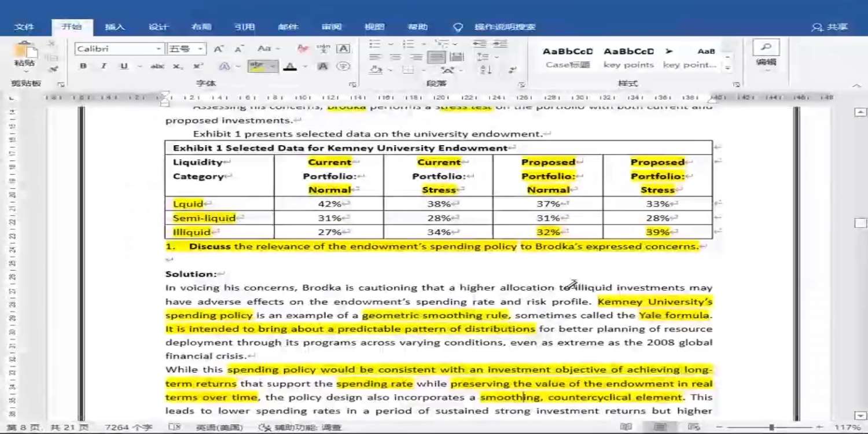Click the text highlight color marker
This screenshot has width=868, height=434.
tap(258, 67)
